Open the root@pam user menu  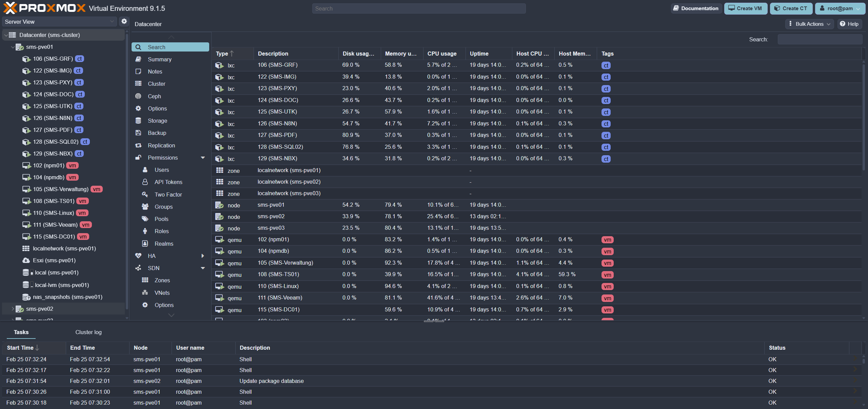pyautogui.click(x=840, y=8)
